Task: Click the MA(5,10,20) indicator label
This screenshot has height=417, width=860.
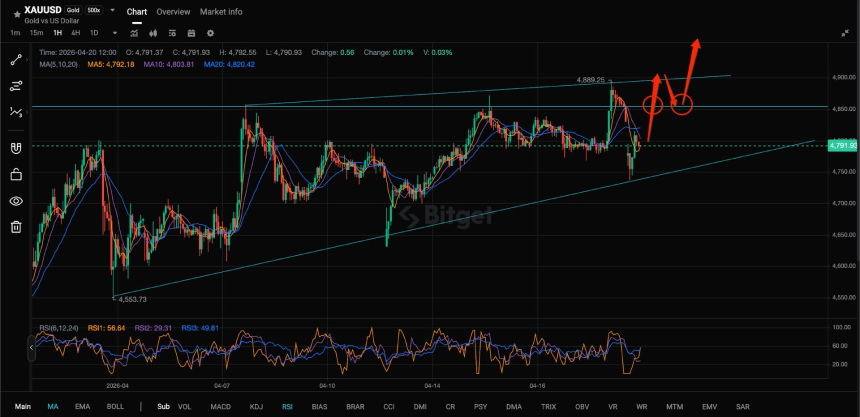Action: pos(58,64)
